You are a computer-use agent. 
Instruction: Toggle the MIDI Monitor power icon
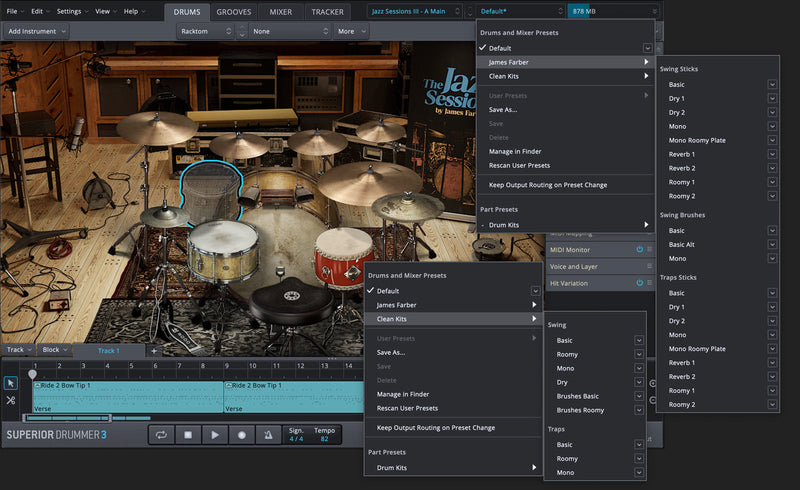[639, 250]
